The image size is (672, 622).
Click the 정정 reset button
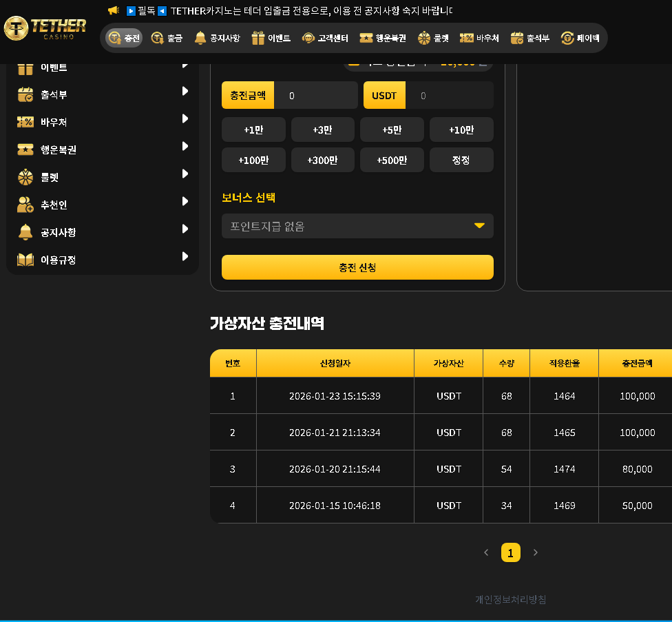pyautogui.click(x=461, y=160)
